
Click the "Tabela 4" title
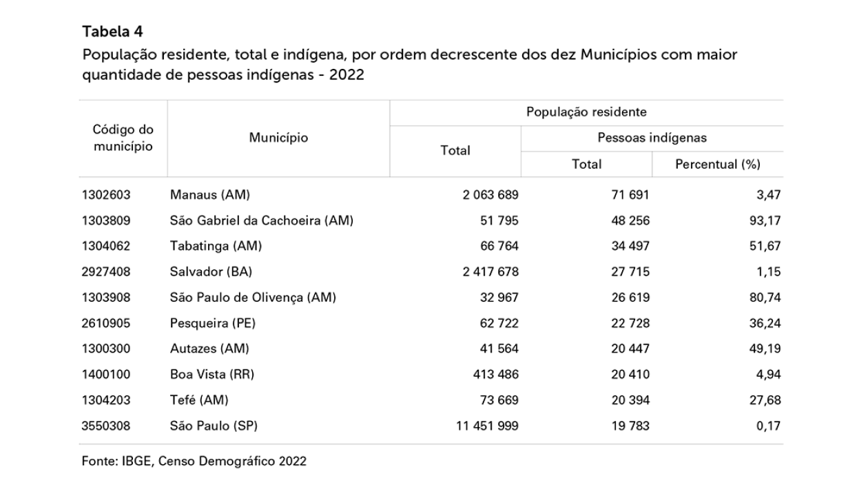109,32
